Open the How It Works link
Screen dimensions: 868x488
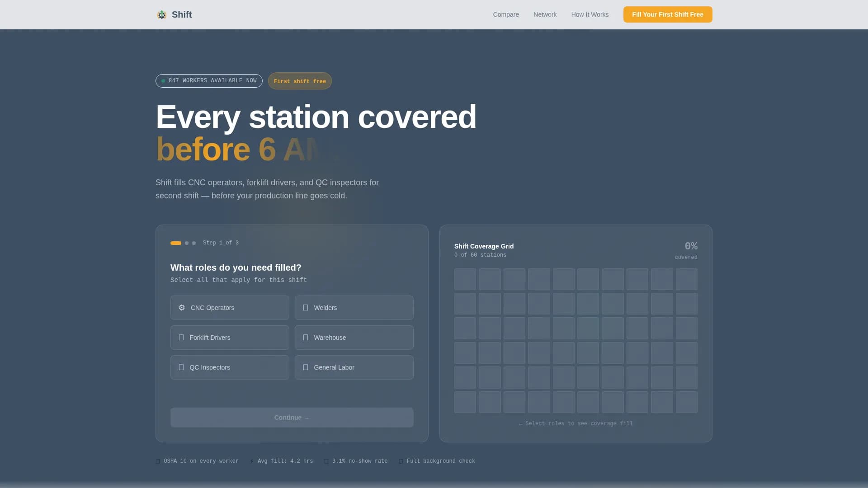[x=590, y=14]
